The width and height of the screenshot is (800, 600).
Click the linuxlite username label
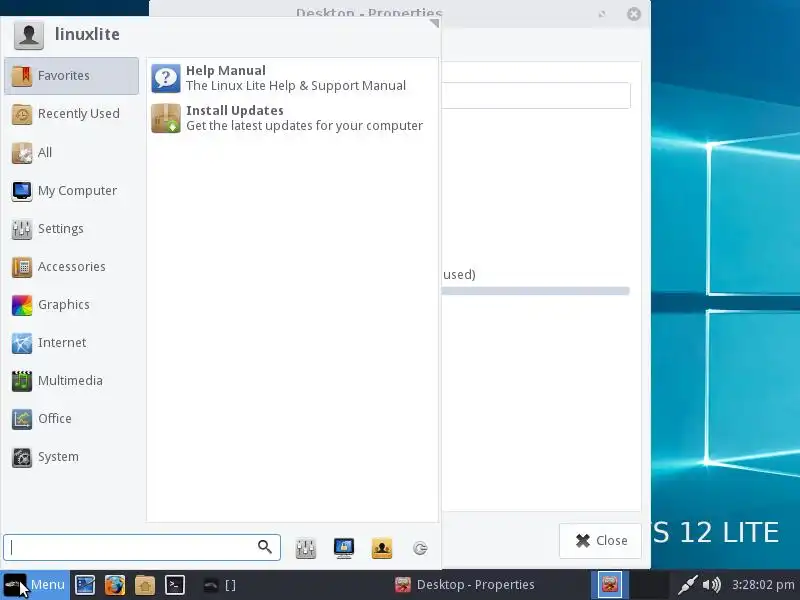[87, 34]
